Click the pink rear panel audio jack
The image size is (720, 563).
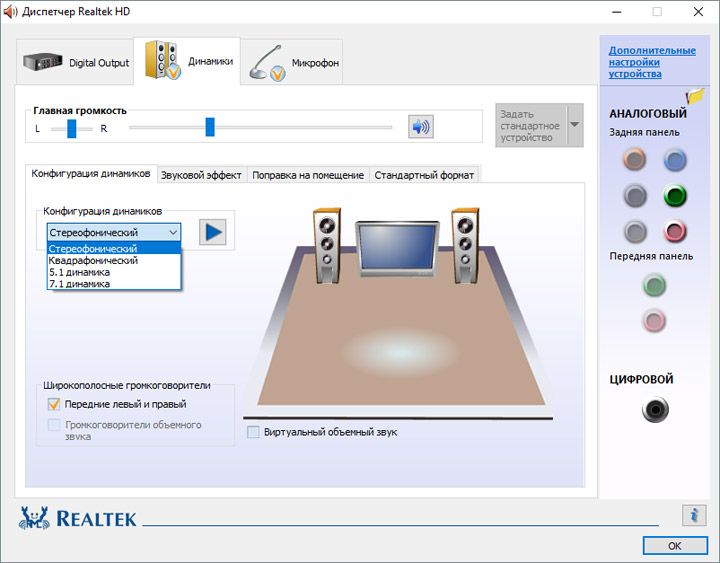(675, 231)
